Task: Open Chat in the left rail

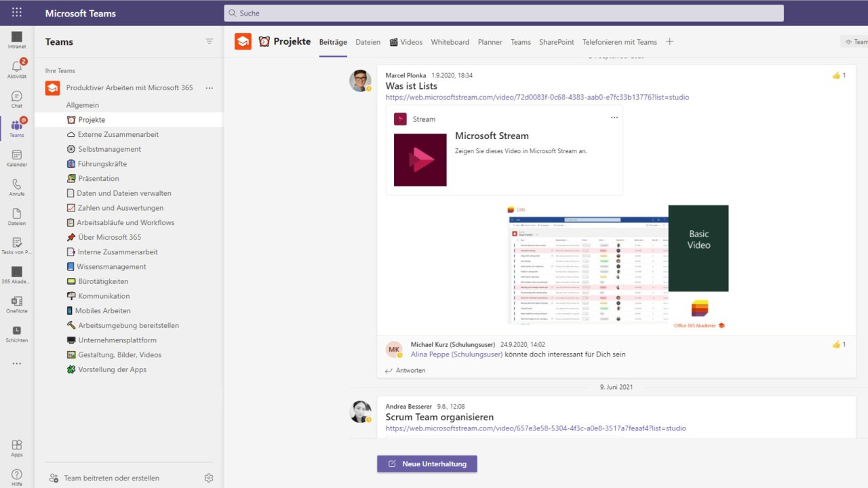Action: [17, 99]
